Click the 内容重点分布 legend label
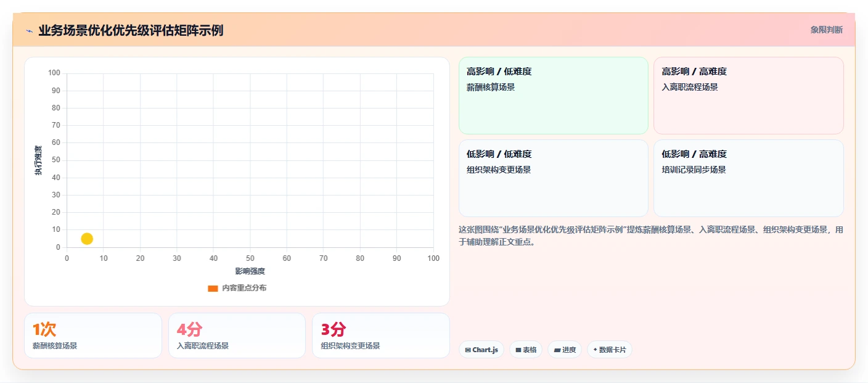868x383 pixels. pyautogui.click(x=244, y=288)
